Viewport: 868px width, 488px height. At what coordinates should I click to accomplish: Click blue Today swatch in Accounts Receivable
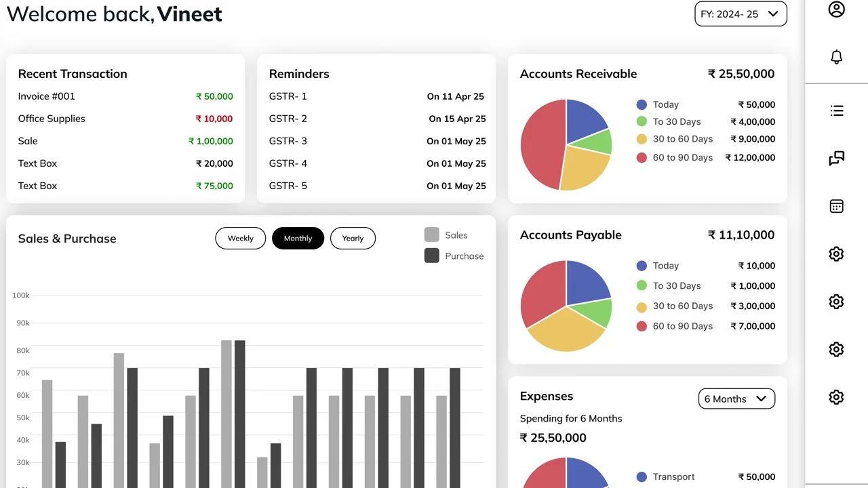click(x=642, y=104)
